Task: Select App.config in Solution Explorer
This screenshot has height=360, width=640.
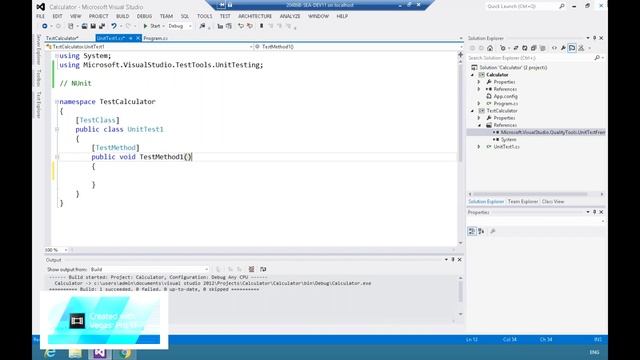Action: tap(505, 97)
